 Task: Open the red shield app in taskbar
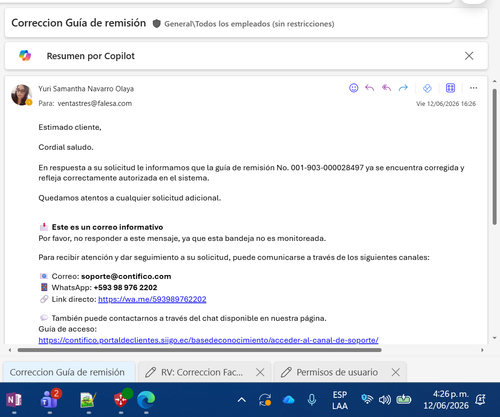[x=122, y=399]
